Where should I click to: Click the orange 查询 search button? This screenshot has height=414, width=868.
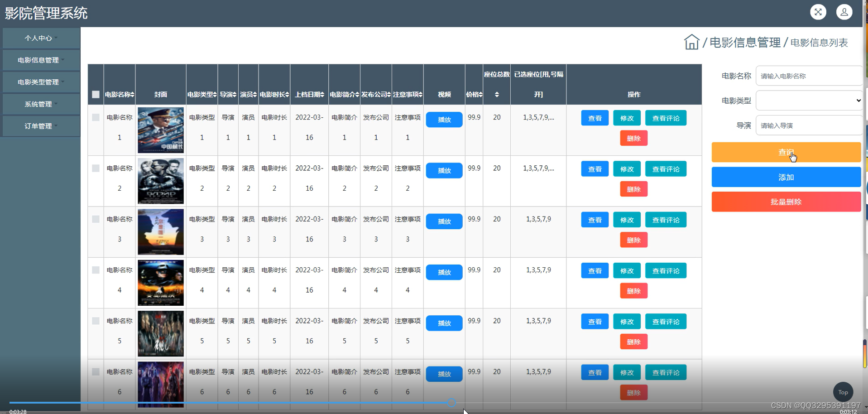(x=786, y=152)
